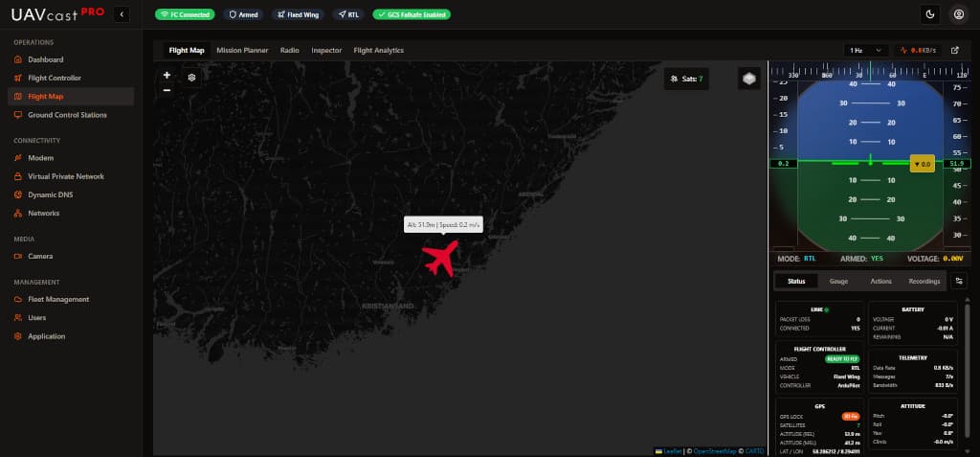
Task: Open the flight map in a new window
Action: [954, 50]
